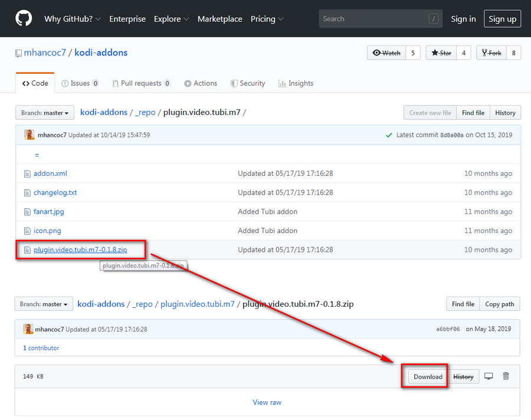The width and height of the screenshot is (531, 420).
Task: Click the file icon beside addon.xml
Action: point(27,174)
